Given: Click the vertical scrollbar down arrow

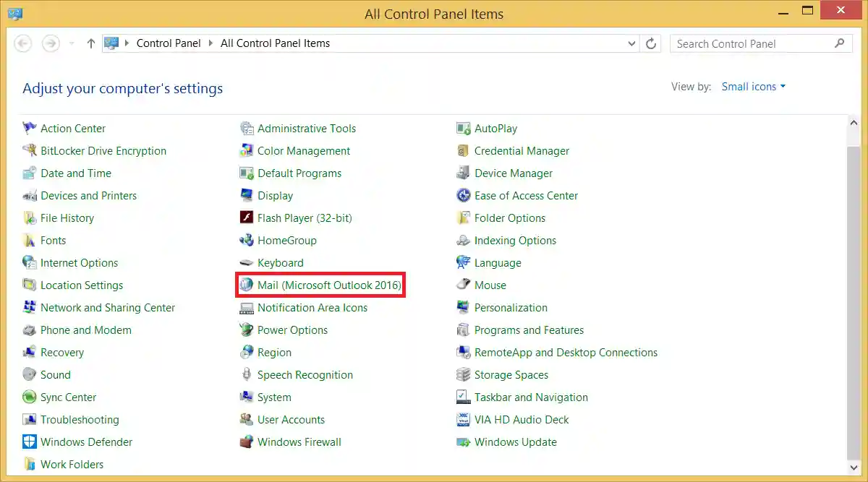Looking at the screenshot, I should tap(853, 466).
